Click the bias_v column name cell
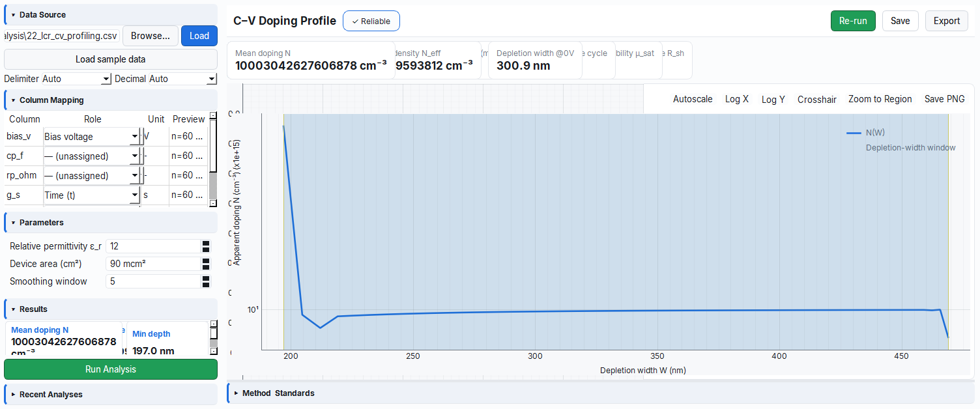 23,137
